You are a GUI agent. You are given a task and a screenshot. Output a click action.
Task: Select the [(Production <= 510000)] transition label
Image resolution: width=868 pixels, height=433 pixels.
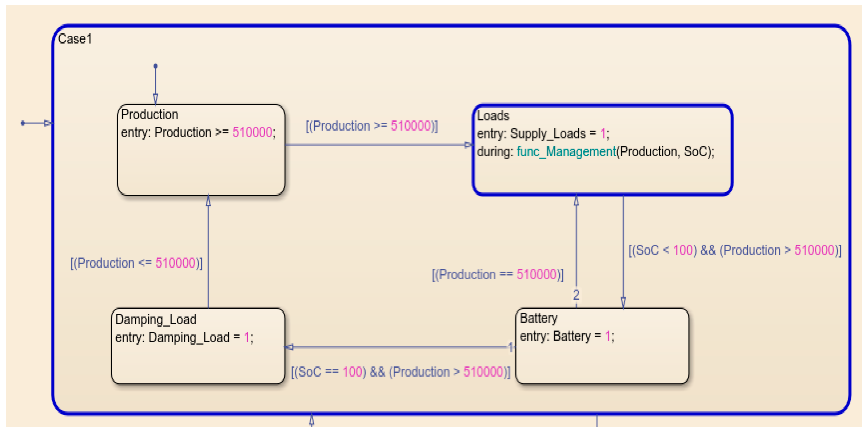coord(136,263)
